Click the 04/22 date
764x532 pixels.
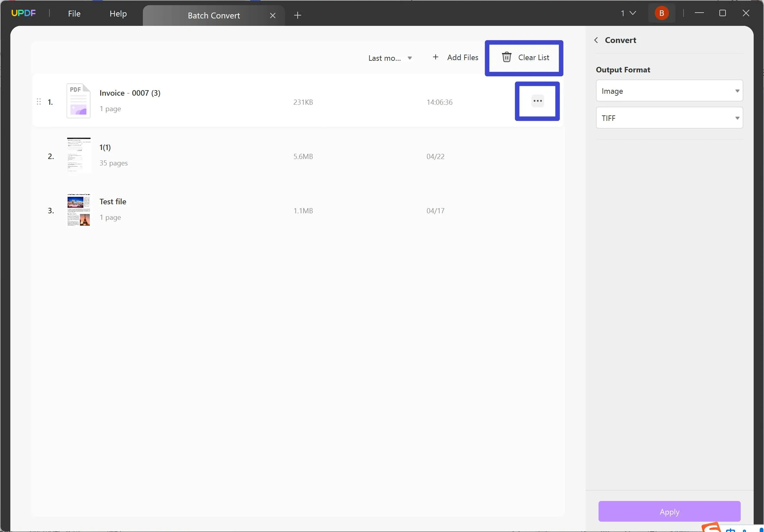point(435,156)
